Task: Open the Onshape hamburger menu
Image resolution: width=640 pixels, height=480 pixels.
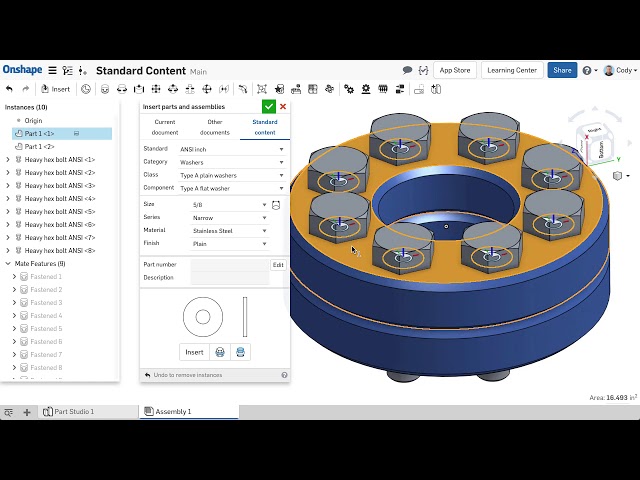Action: [52, 70]
